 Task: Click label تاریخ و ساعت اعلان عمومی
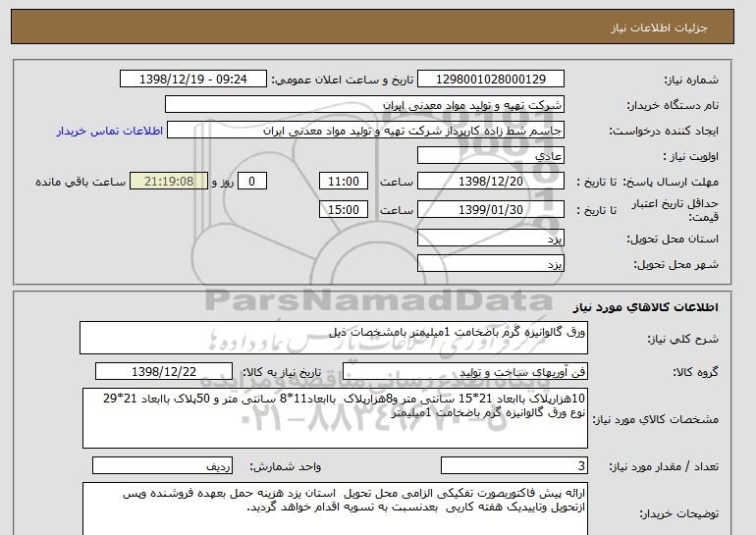(x=343, y=80)
